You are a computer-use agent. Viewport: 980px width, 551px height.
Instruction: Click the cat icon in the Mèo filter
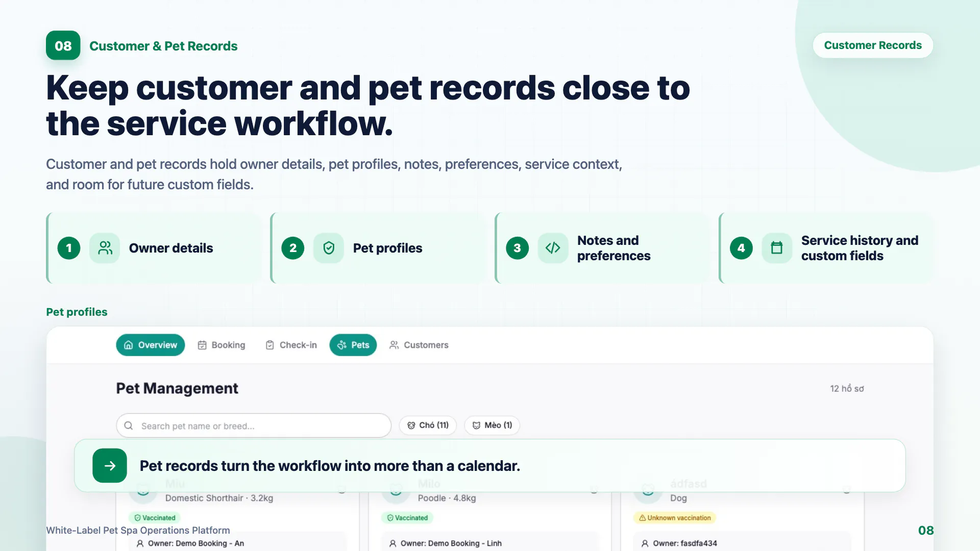tap(476, 425)
